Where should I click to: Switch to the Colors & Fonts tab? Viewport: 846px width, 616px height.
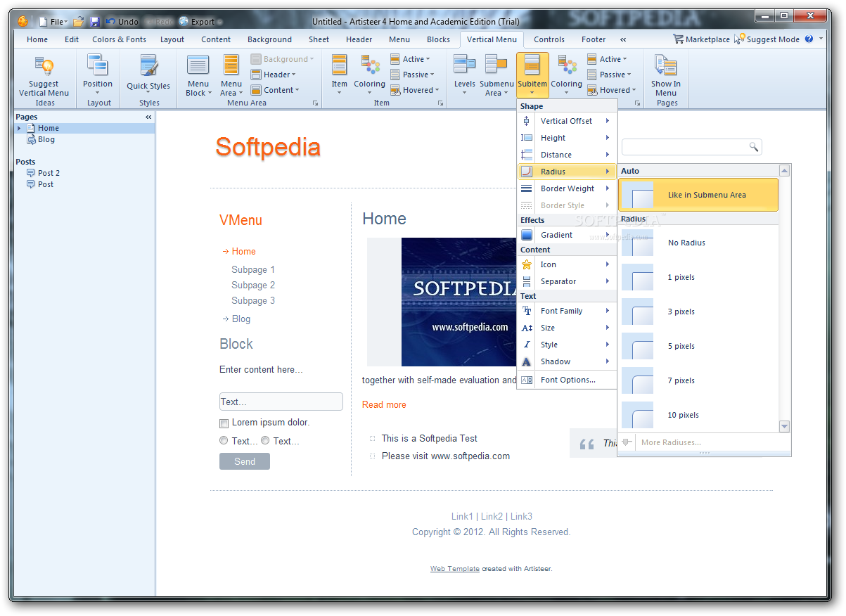pos(120,39)
